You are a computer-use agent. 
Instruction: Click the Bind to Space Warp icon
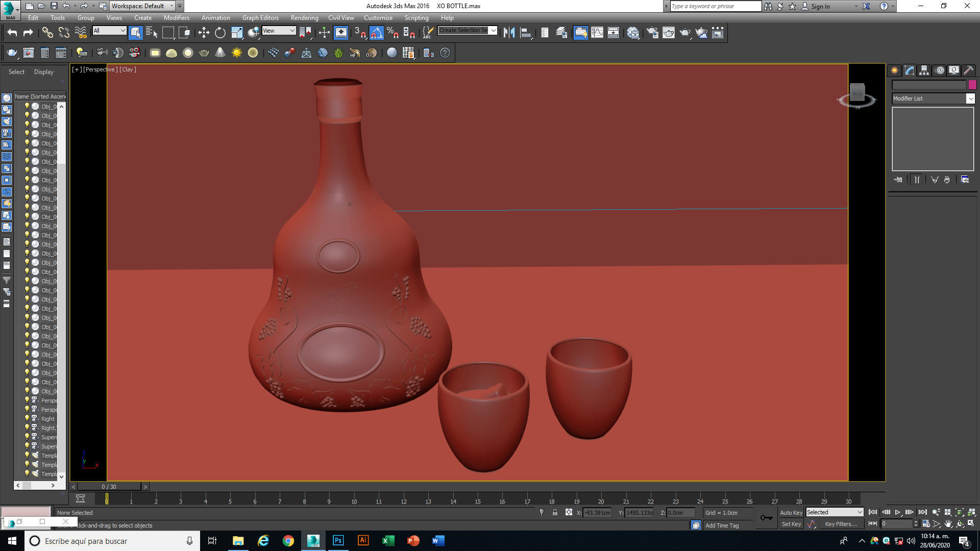click(81, 33)
